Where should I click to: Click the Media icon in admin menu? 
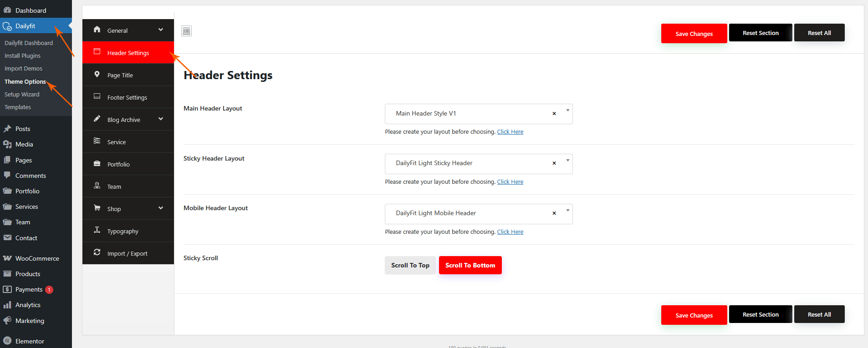click(7, 145)
